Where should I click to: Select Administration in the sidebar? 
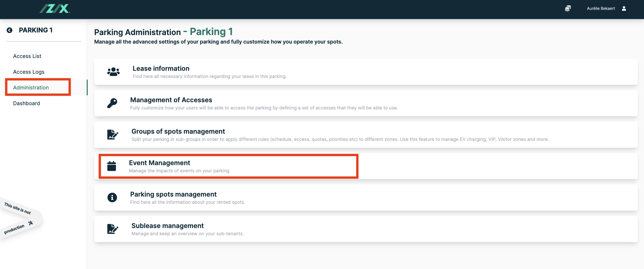click(x=31, y=87)
